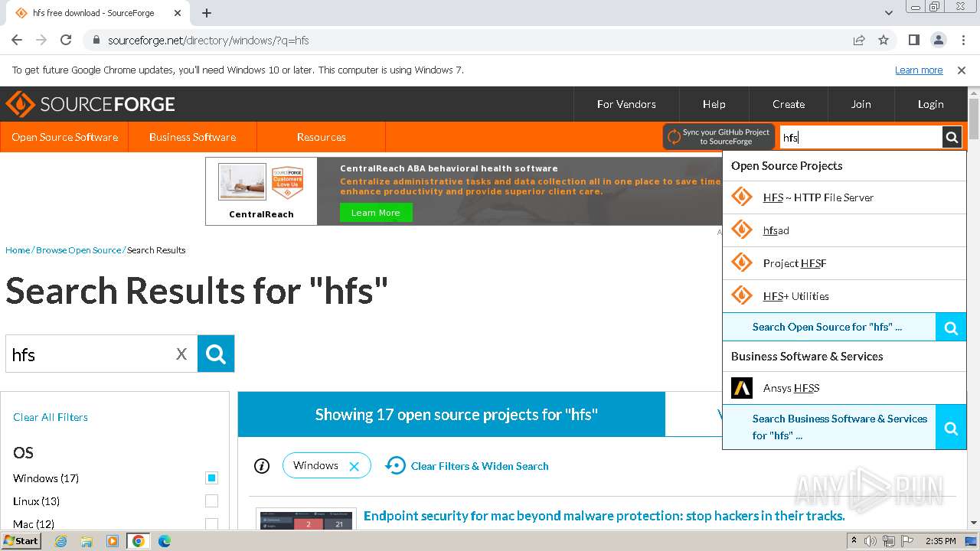The image size is (980, 551).
Task: Open a new tab with the plus button
Action: (x=207, y=13)
